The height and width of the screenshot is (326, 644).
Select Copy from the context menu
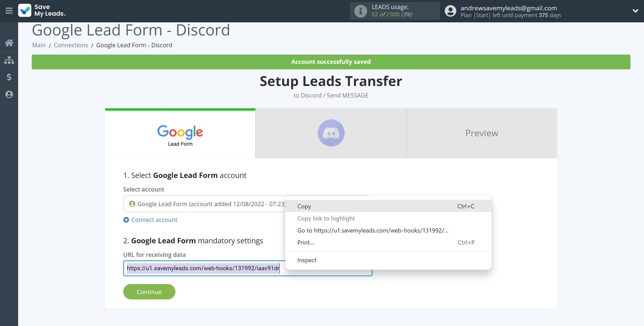(x=303, y=205)
